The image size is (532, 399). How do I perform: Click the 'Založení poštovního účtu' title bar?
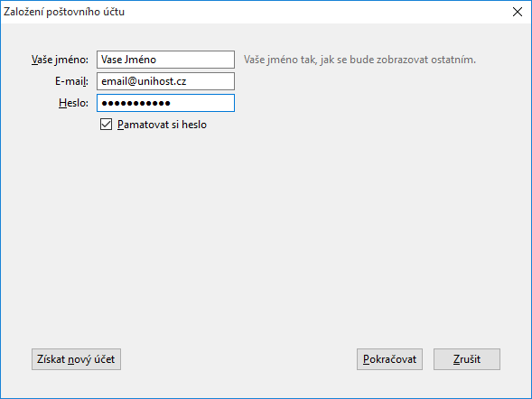pos(64,12)
